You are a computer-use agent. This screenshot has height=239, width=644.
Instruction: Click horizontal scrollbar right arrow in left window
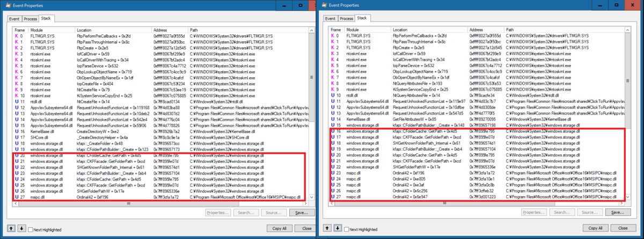coord(306,204)
